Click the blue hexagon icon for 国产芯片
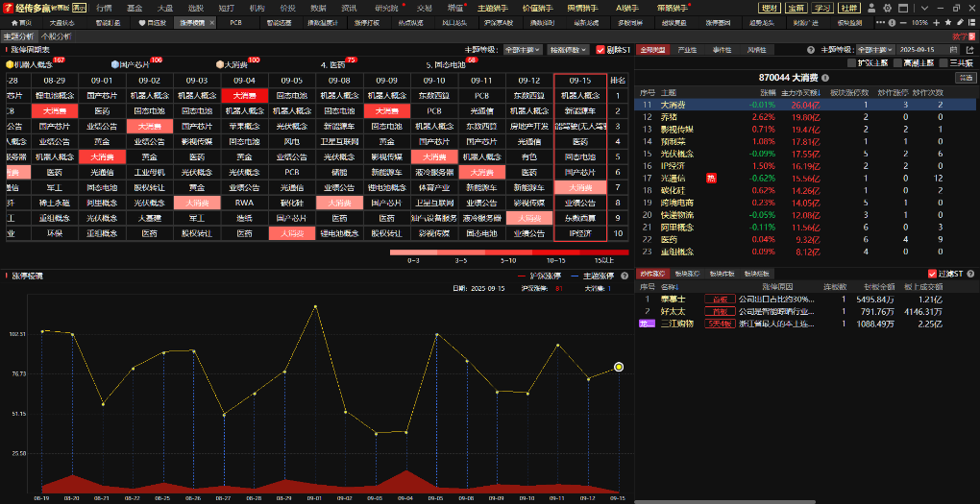This screenshot has height=504, width=980. (115, 64)
